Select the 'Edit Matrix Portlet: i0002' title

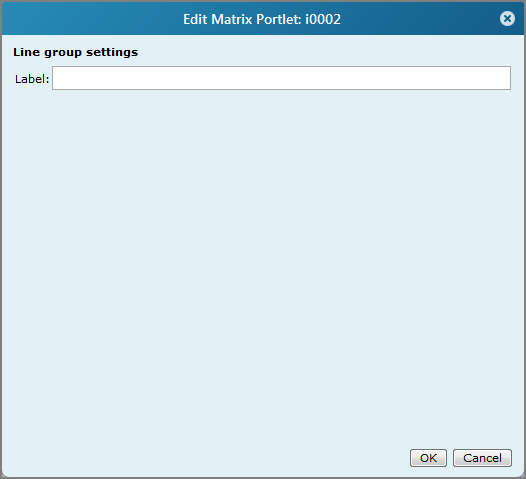click(x=262, y=19)
